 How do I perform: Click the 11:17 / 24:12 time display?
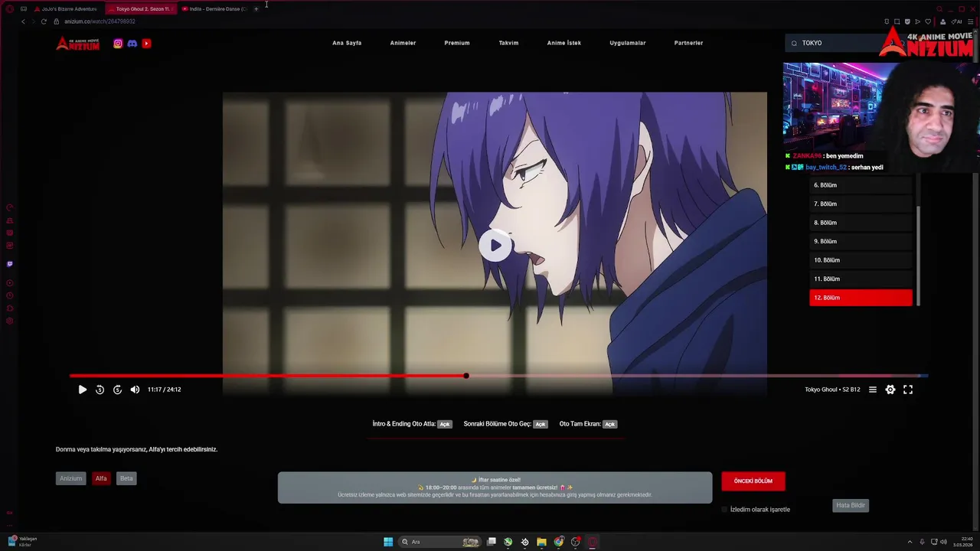click(165, 390)
